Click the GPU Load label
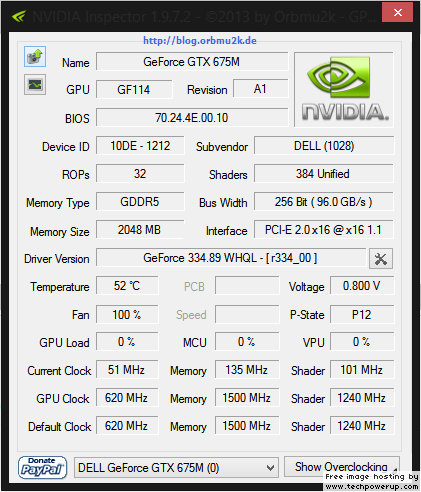Image resolution: width=421 pixels, height=492 pixels. click(64, 343)
